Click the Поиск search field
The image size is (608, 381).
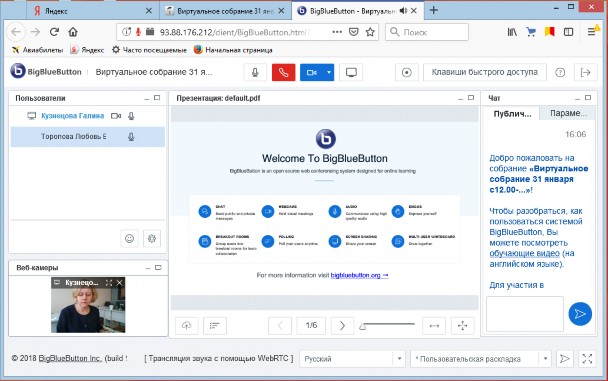[427, 32]
